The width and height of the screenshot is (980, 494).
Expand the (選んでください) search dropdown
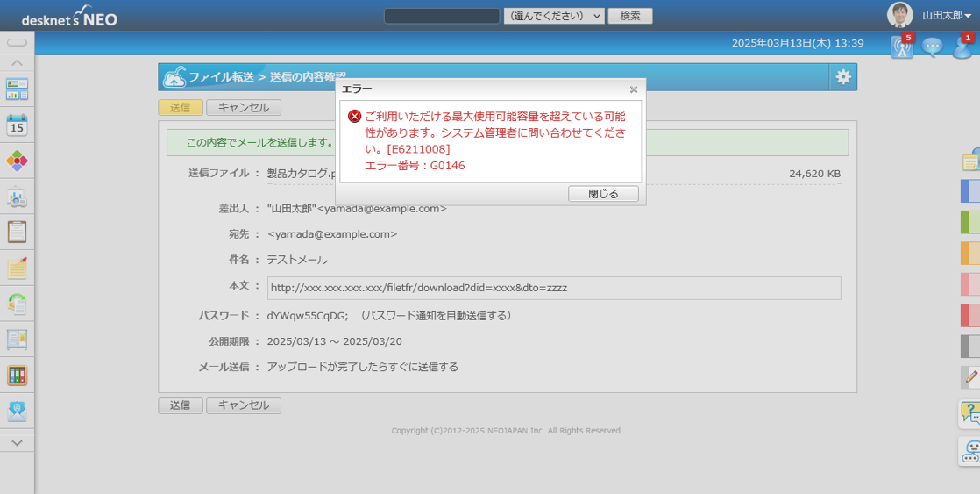tap(554, 16)
